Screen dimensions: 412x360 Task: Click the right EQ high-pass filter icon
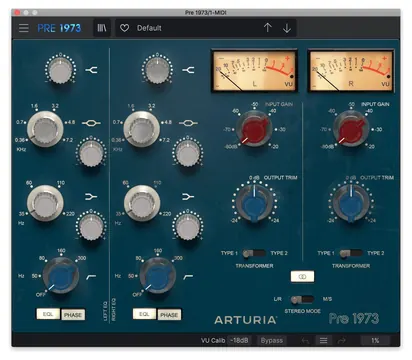pos(188,277)
